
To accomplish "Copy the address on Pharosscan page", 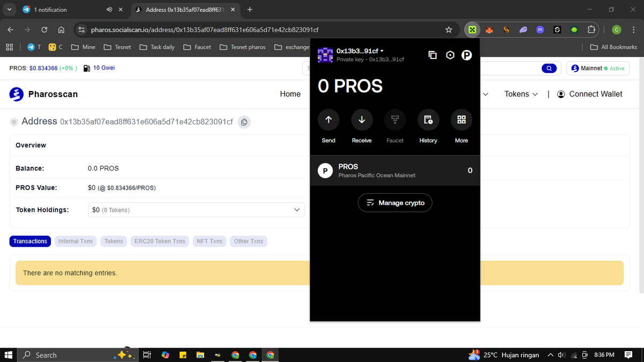I will click(x=244, y=122).
